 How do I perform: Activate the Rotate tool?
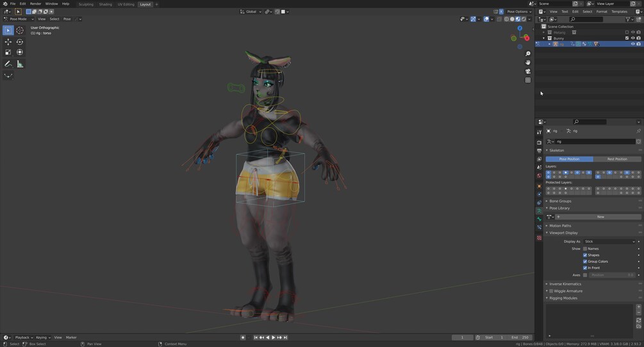point(20,42)
